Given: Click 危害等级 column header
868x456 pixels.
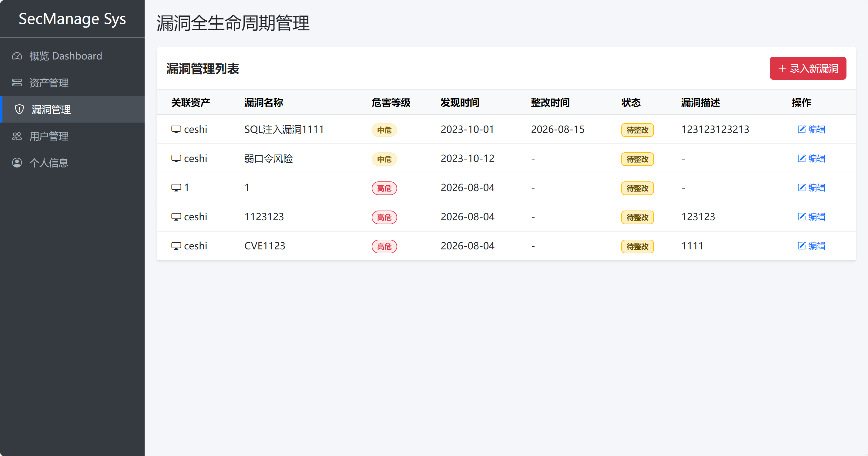Looking at the screenshot, I should click(x=391, y=103).
